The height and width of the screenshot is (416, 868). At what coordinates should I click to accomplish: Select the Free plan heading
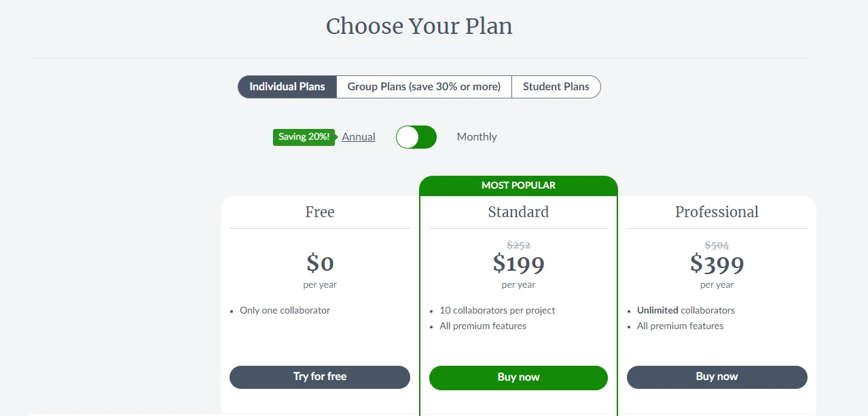320,212
